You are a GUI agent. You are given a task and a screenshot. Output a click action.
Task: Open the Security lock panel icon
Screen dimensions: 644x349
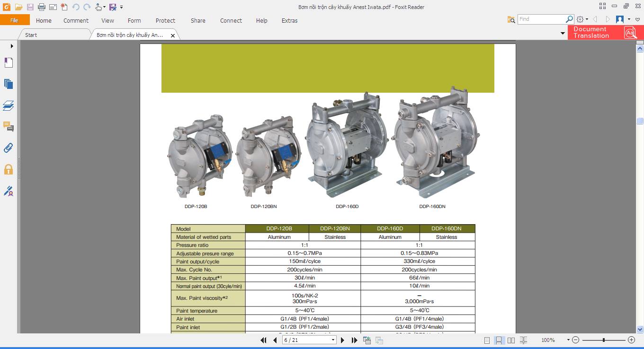(x=9, y=169)
